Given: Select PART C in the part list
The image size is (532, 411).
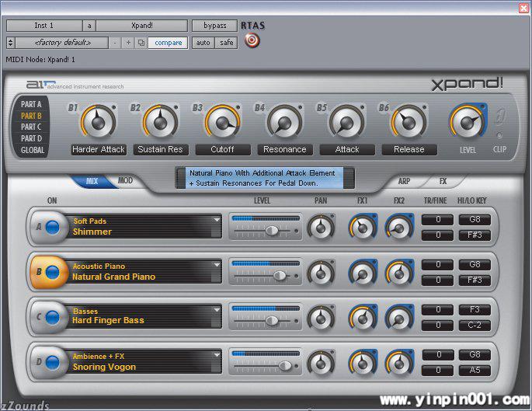Looking at the screenshot, I should 31,127.
